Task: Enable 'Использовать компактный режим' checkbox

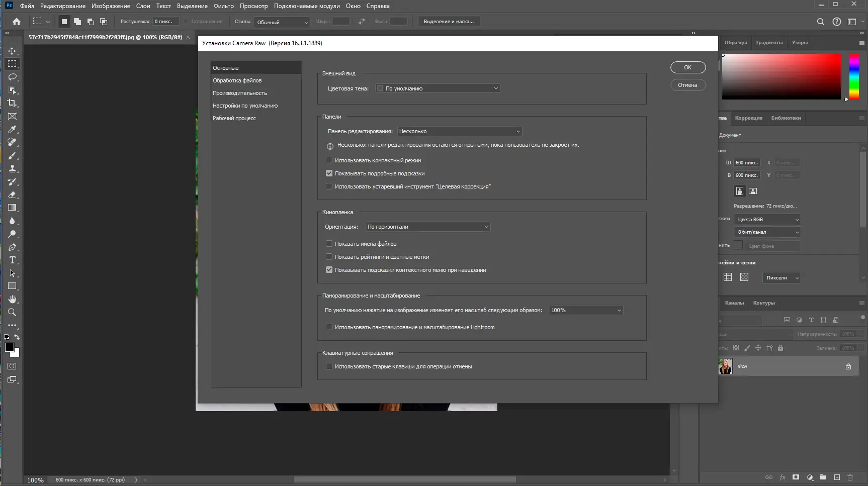Action: click(x=329, y=160)
